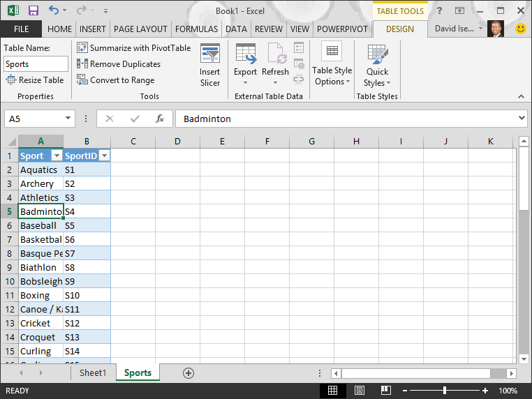Viewport: 532px width, 399px height.
Task: Click the smiley feedback icon
Action: point(520,29)
